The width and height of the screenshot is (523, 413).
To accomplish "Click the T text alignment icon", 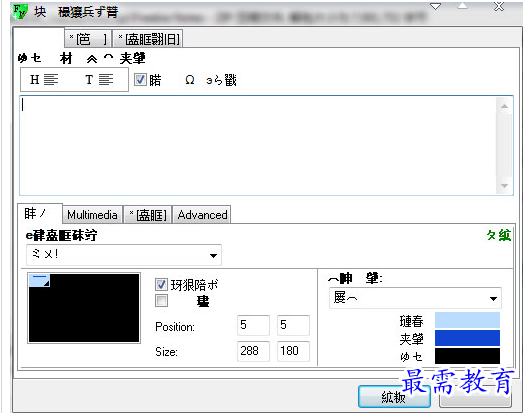I will click(x=99, y=80).
